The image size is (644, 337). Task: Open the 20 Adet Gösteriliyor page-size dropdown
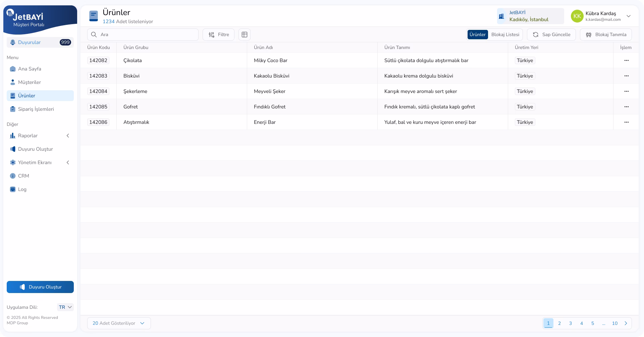tap(119, 323)
